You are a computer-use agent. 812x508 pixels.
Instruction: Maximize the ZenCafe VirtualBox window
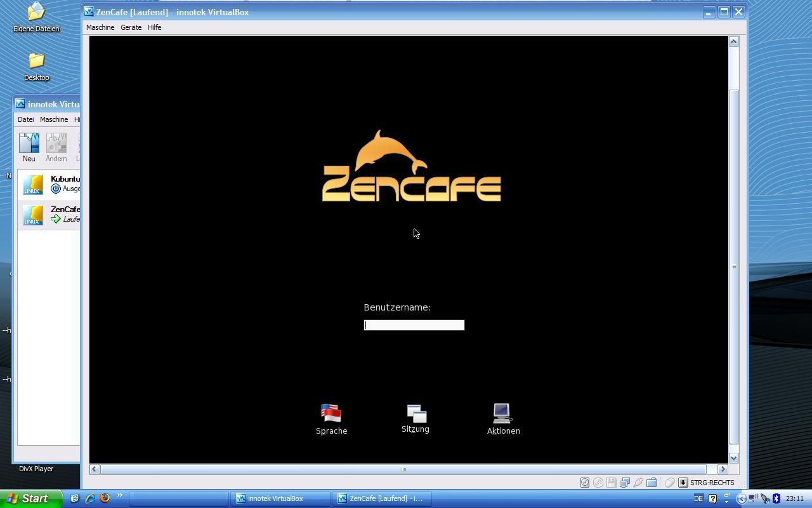point(724,12)
